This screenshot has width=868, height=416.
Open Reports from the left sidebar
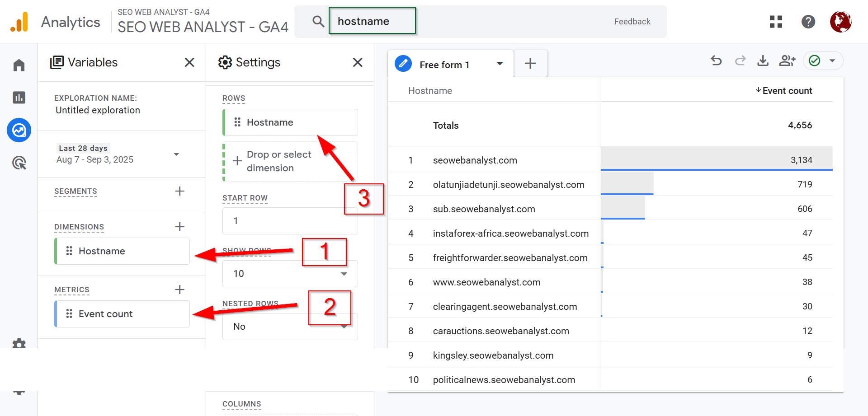click(x=19, y=98)
